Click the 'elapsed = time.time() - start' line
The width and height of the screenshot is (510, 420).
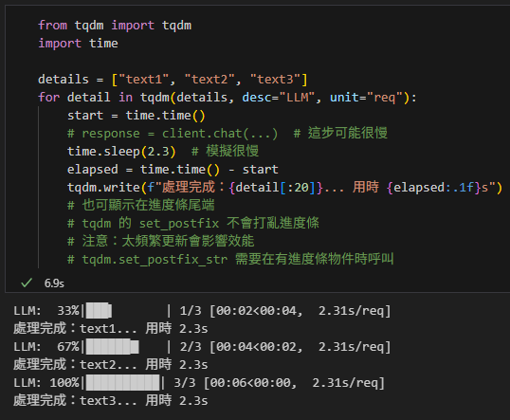click(173, 170)
